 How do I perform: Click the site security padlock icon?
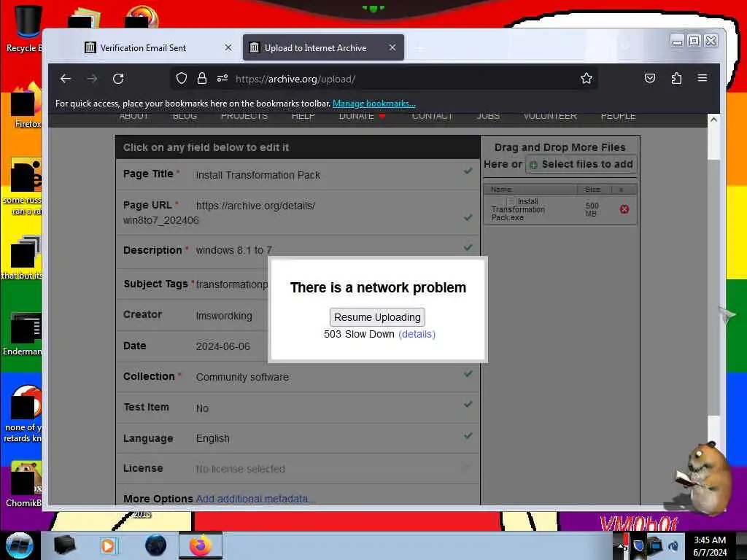202,79
